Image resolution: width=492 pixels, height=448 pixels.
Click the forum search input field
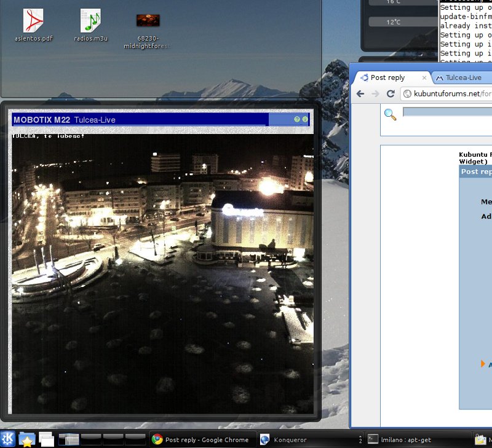pyautogui.click(x=446, y=112)
